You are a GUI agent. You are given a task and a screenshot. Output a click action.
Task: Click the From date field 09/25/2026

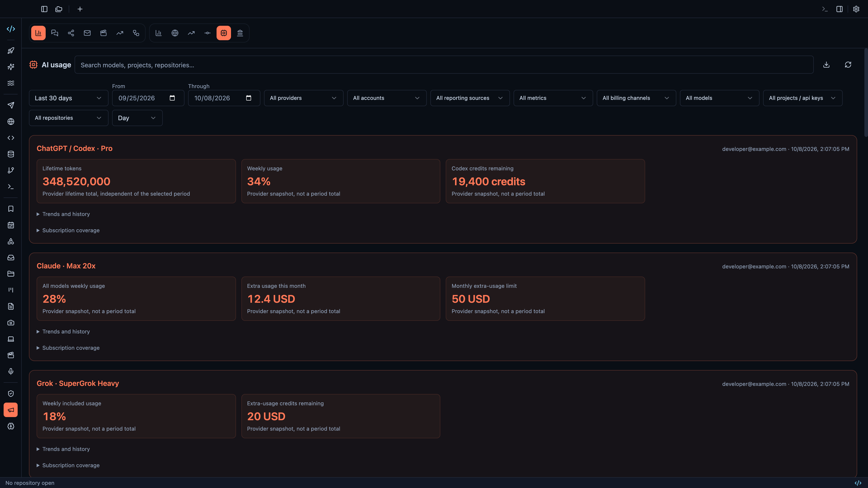148,98
